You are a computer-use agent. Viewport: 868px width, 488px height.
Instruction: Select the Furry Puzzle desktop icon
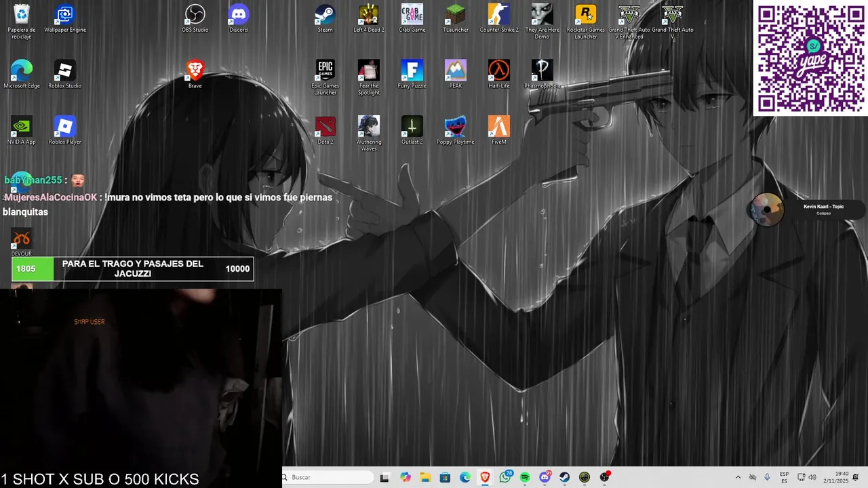coord(412,75)
